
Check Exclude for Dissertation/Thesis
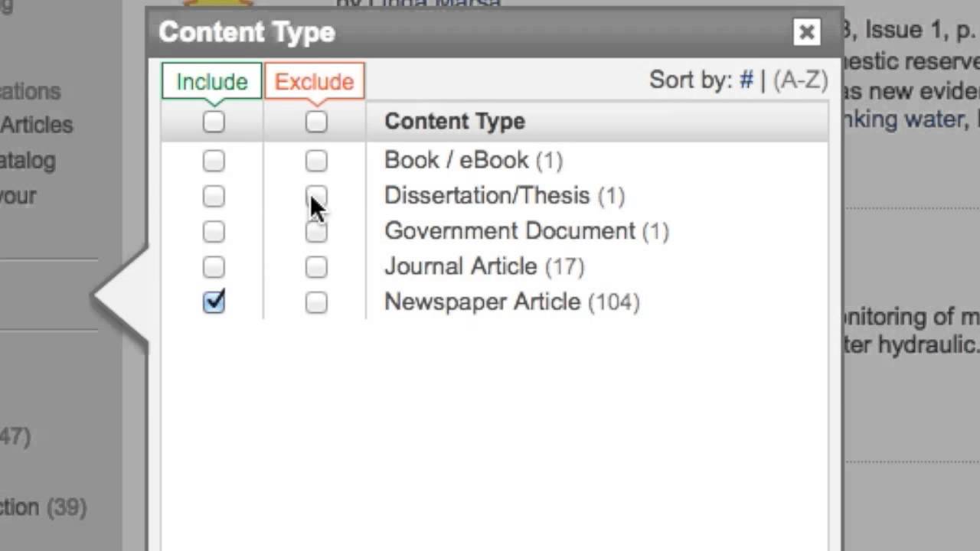coord(316,196)
